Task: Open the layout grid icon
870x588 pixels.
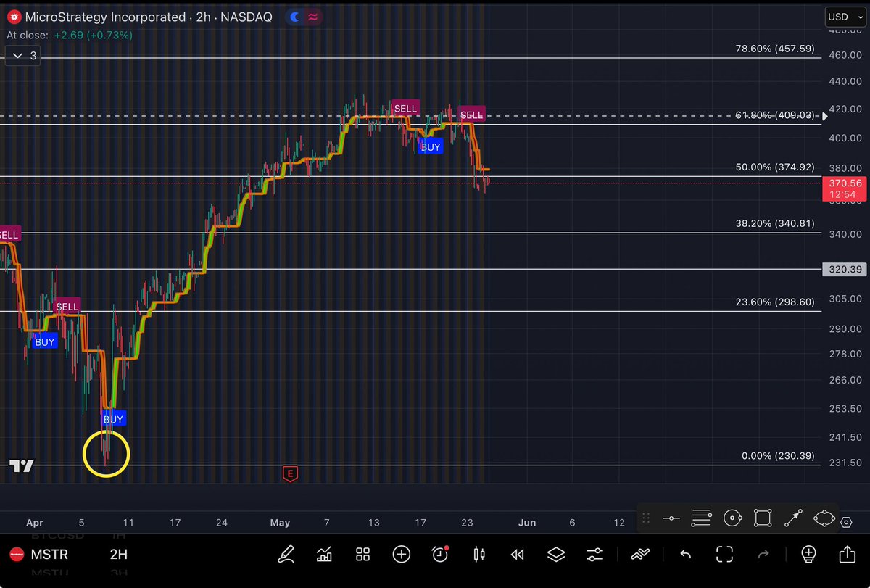Action: (x=363, y=555)
